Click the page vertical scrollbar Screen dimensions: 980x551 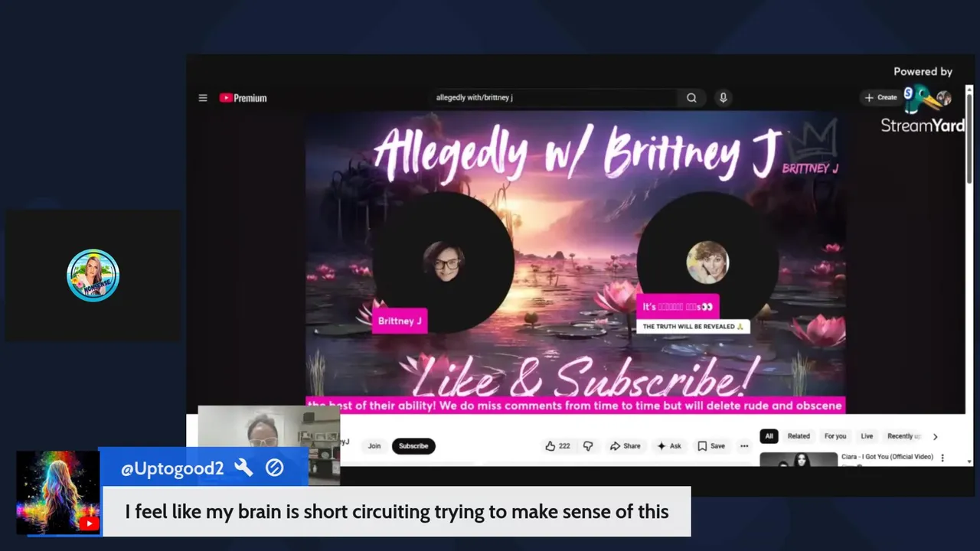pyautogui.click(x=969, y=138)
